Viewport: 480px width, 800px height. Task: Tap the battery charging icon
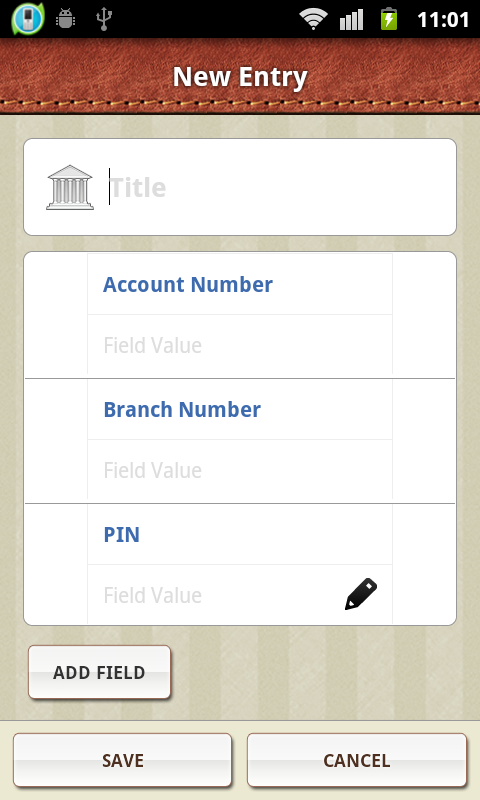(x=389, y=19)
